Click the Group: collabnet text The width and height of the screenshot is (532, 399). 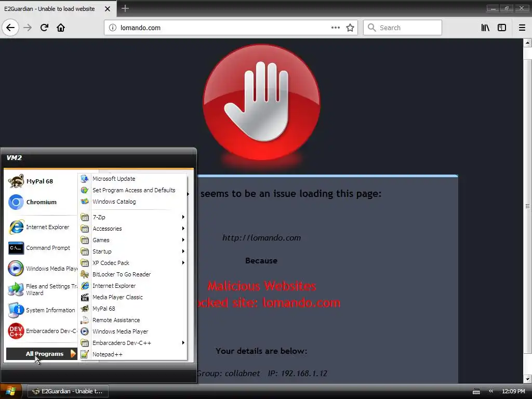point(229,374)
